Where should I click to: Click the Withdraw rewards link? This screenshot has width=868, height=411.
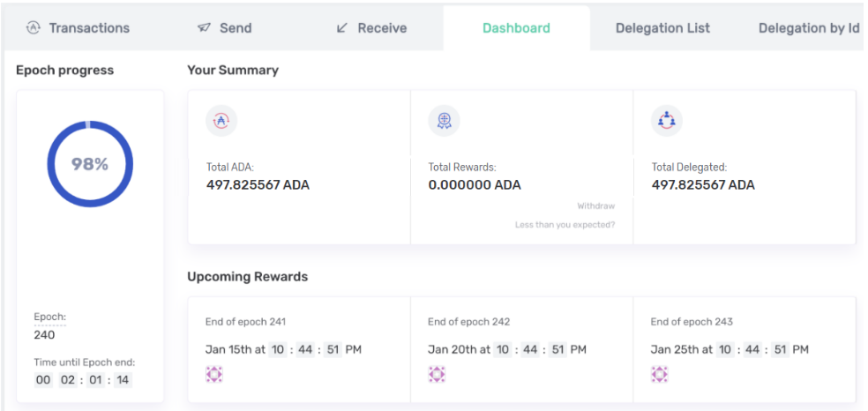pyautogui.click(x=596, y=205)
